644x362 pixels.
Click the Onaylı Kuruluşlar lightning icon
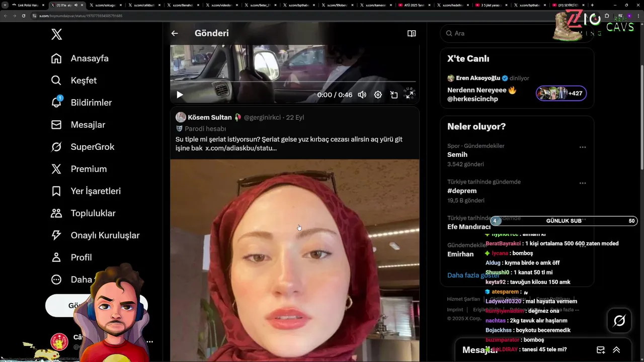56,235
